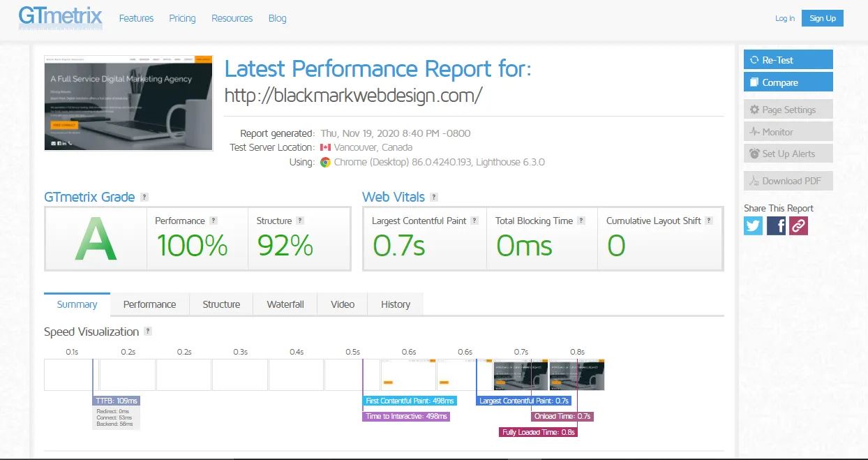Click the Canada flag icon
This screenshot has height=460, width=868.
click(x=325, y=147)
